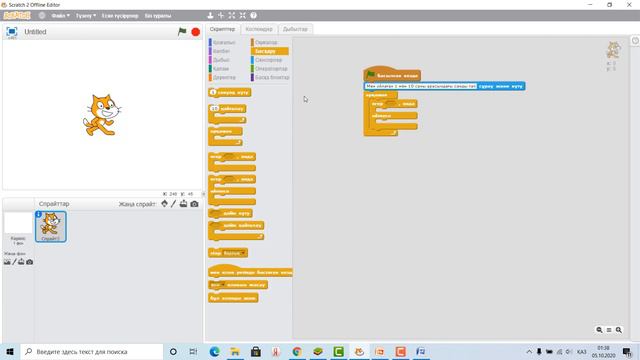Image resolution: width=640 pixels, height=360 pixels.
Task: Click the seconds value in wait block
Action: (213, 93)
